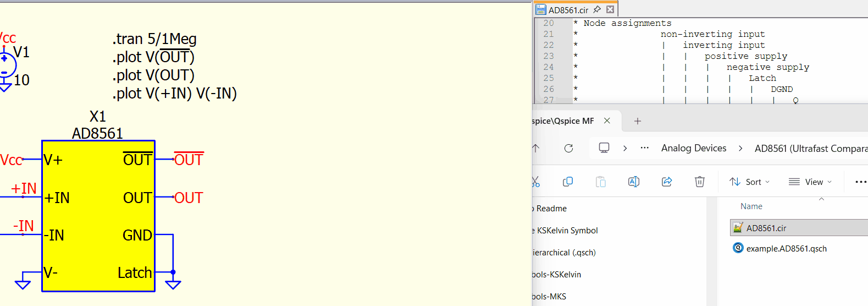Viewport: 868px width, 306px height.
Task: Click example.AD8561.qsch file icon
Action: pyautogui.click(x=738, y=248)
